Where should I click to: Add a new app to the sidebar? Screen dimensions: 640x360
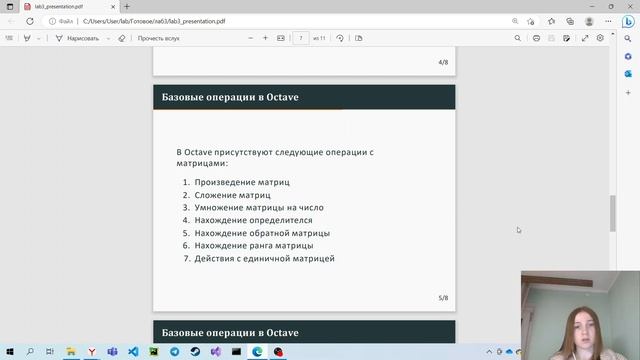click(x=628, y=93)
